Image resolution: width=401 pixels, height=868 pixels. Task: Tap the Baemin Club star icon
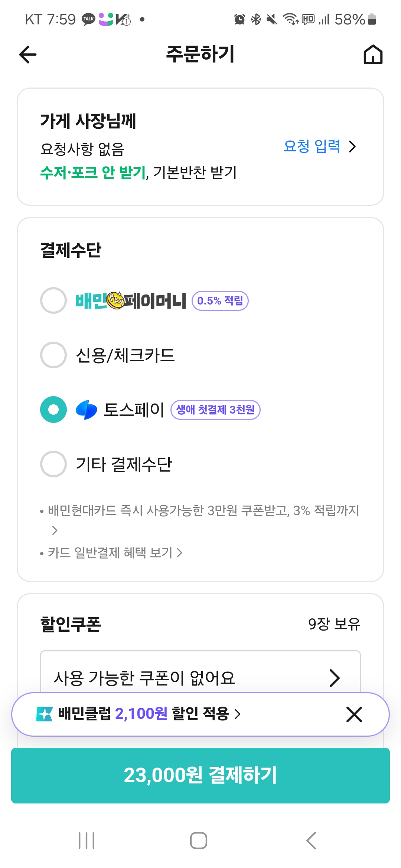click(x=45, y=714)
